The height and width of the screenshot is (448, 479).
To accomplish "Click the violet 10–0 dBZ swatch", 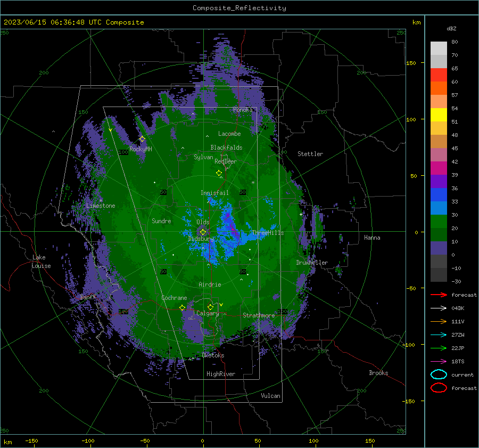I will point(439,248).
